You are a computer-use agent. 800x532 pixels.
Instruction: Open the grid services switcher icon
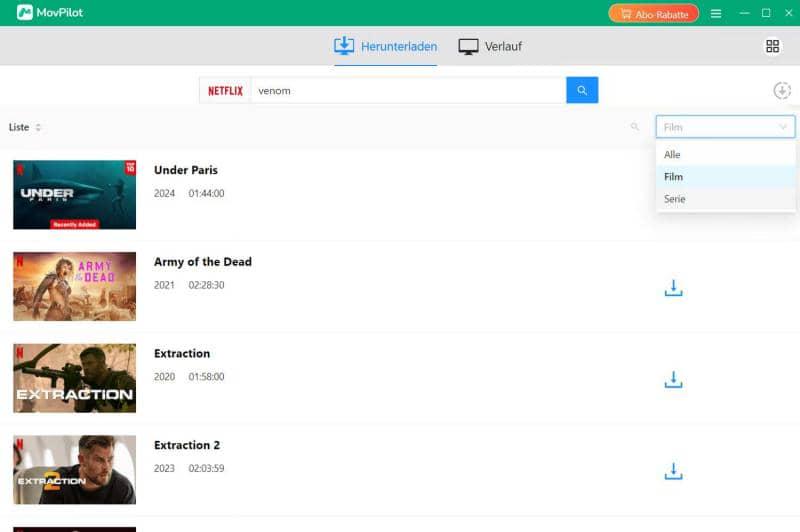[x=772, y=46]
